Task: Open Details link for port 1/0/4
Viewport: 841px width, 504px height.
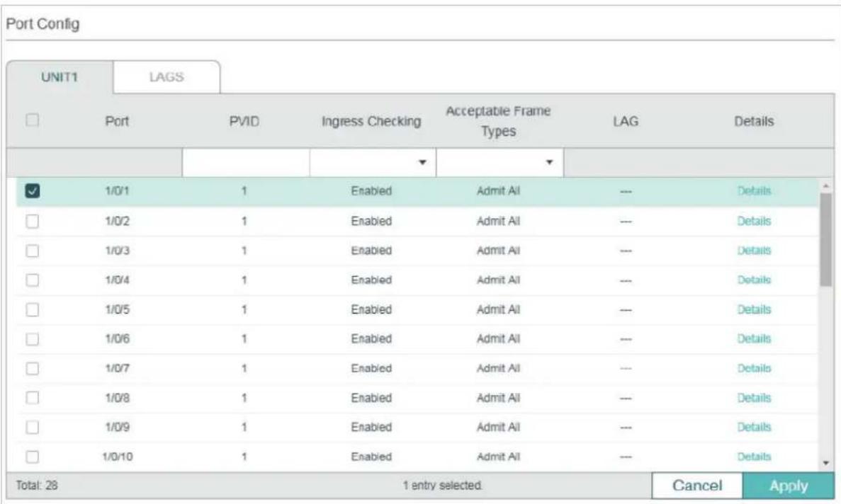Action: pos(754,280)
